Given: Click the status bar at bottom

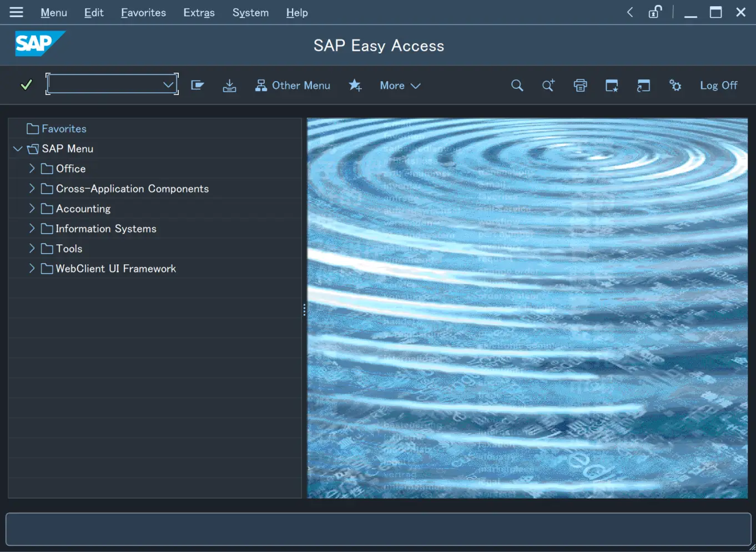Looking at the screenshot, I should [378, 529].
